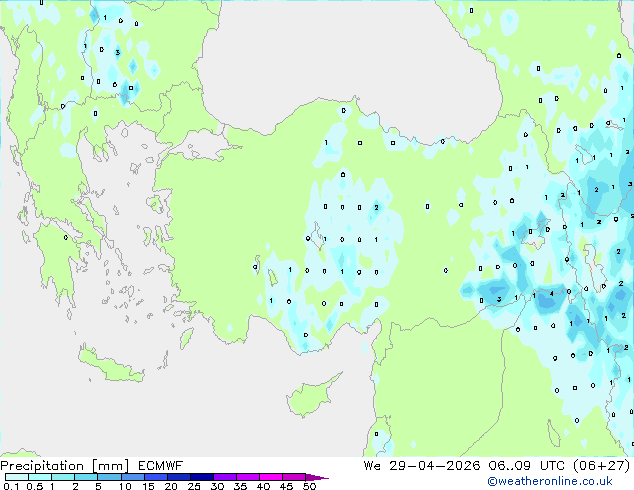Click the 45–50 mm legend color swatch
634x490 pixels.
point(294,477)
